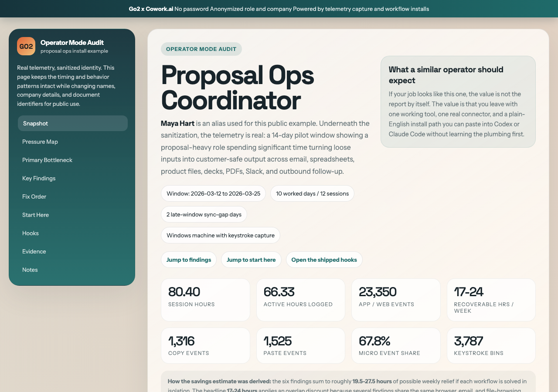This screenshot has height=392, width=558.
Task: Click 'proposal ops install example' subtitle
Action: tap(74, 51)
